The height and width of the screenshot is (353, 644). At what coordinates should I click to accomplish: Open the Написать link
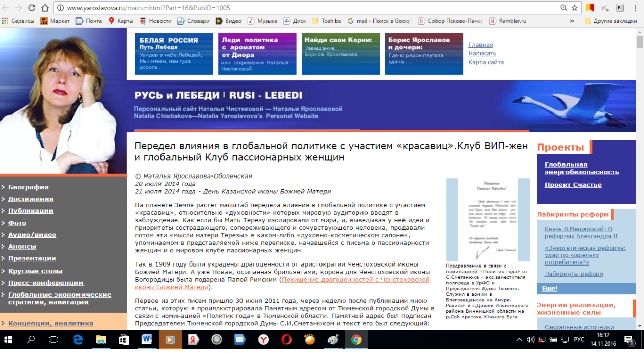482,53
